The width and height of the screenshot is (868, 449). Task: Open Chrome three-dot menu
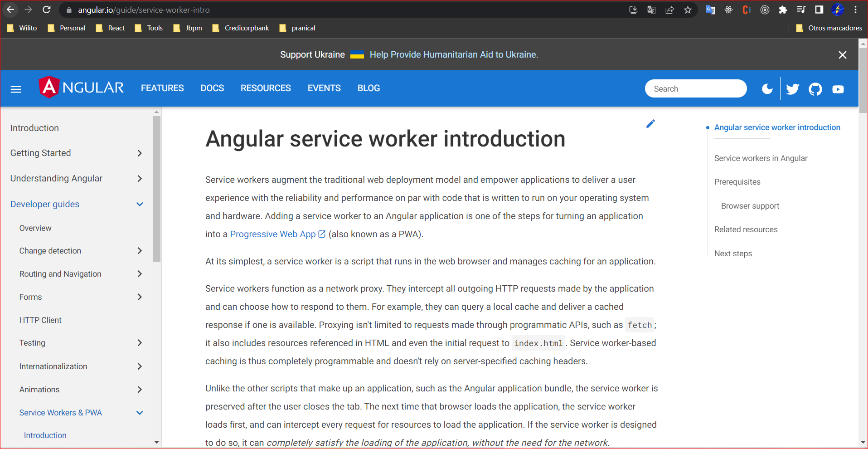pos(855,10)
